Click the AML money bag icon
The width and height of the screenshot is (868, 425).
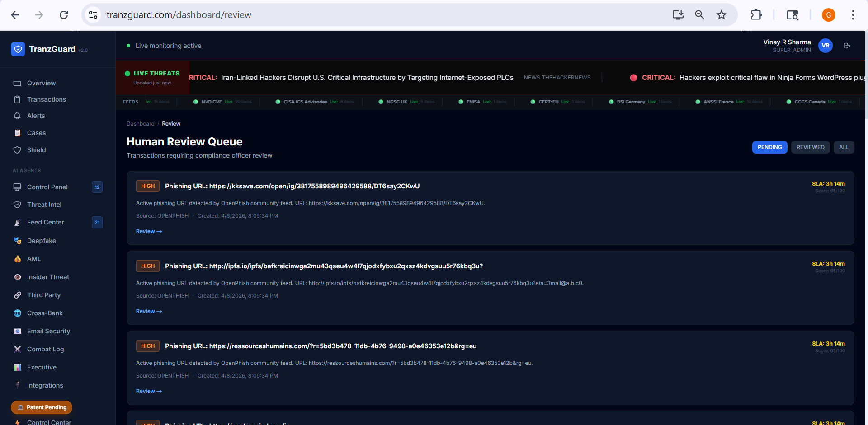(x=17, y=259)
